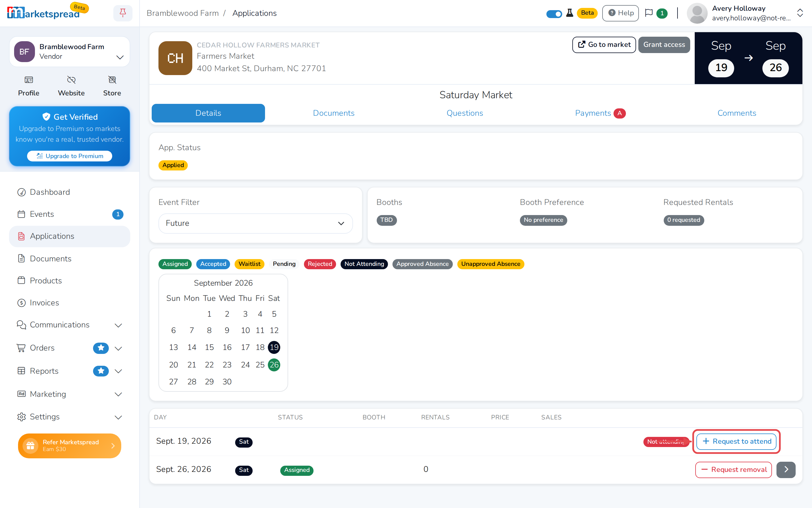
Task: Toggle the beta mode switch
Action: 554,14
